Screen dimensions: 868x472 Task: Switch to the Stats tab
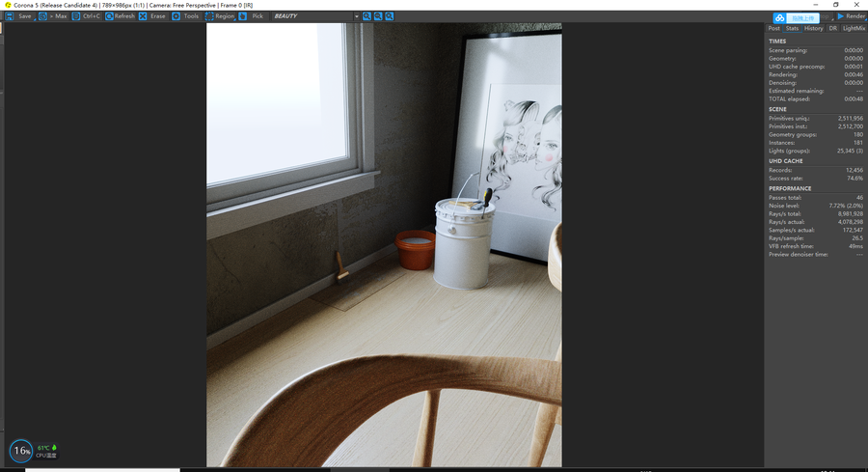click(792, 28)
